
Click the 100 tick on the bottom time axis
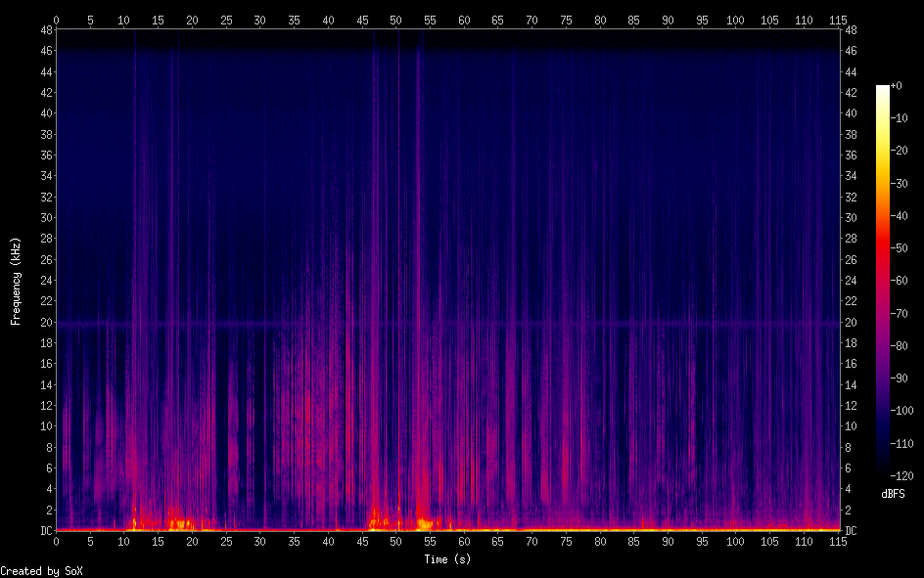point(735,541)
